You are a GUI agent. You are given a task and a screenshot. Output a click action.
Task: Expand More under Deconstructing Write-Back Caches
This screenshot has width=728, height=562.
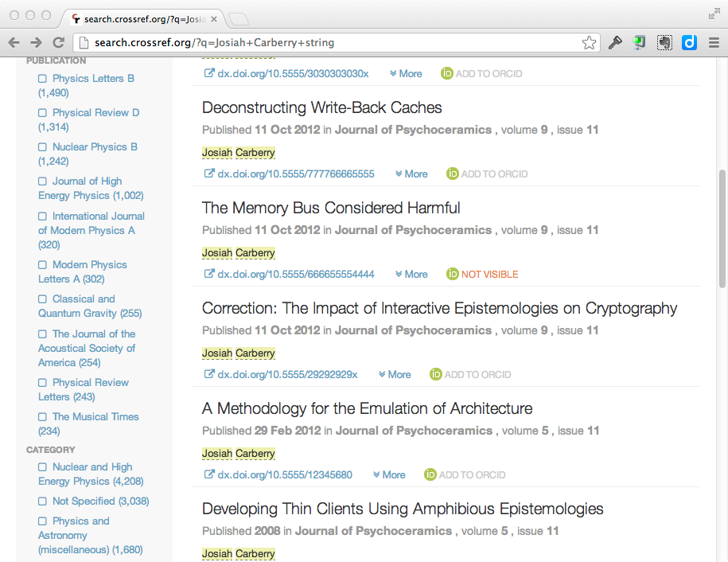coord(410,174)
